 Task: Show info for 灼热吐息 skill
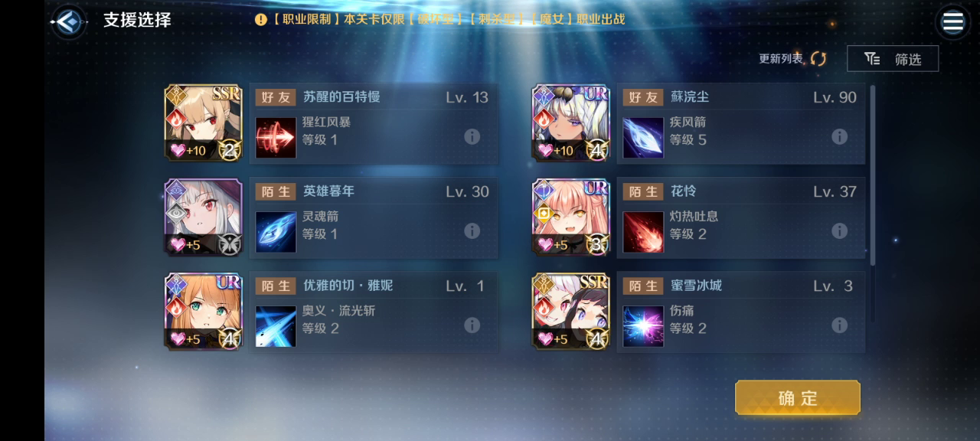pyautogui.click(x=840, y=231)
